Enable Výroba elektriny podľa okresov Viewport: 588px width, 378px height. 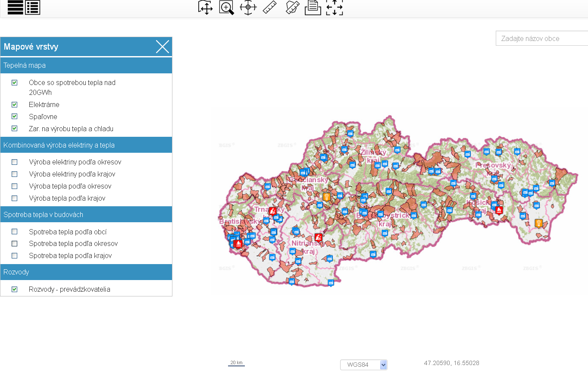[14, 162]
